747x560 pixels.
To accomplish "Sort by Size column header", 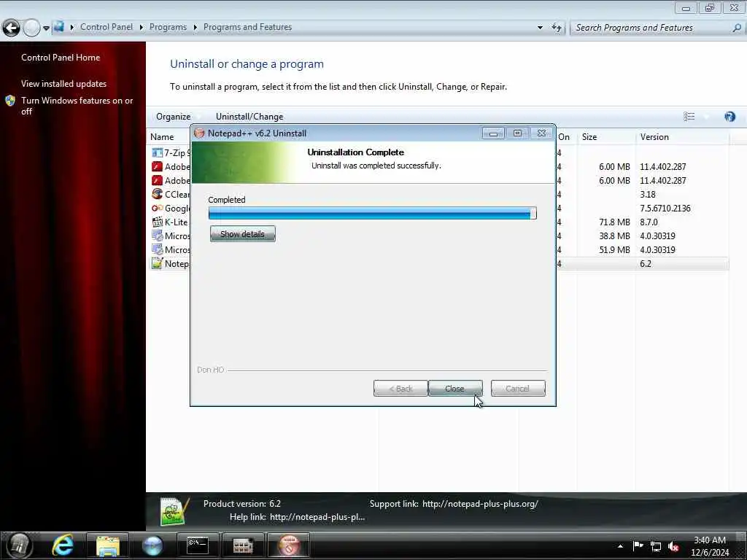I will [x=589, y=137].
